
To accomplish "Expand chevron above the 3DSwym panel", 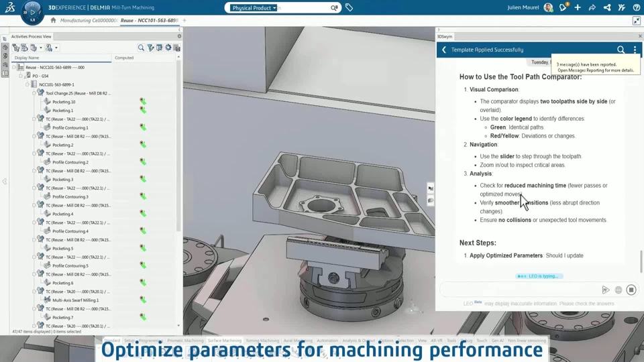I will pyautogui.click(x=438, y=29).
